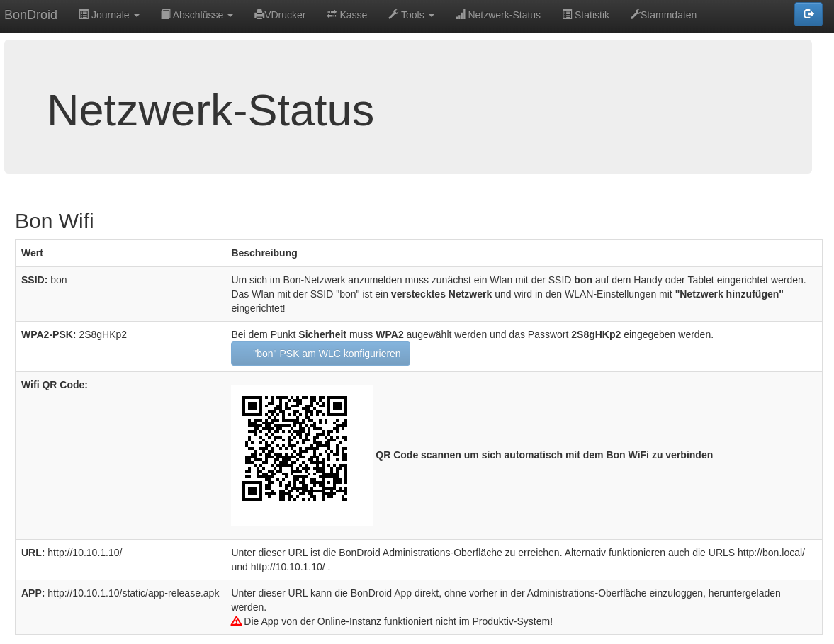Click the printer icon for VDrucker
The width and height of the screenshot is (834, 644).
[x=259, y=15]
